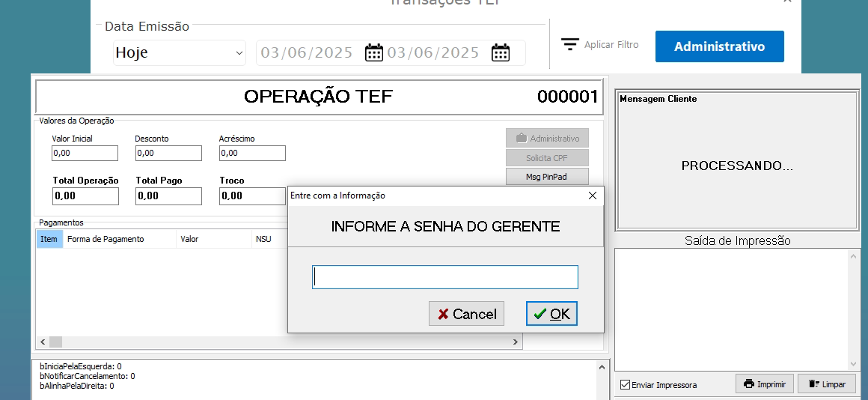This screenshot has width=868, height=400.
Task: Open the first date calendar picker icon
Action: (373, 52)
